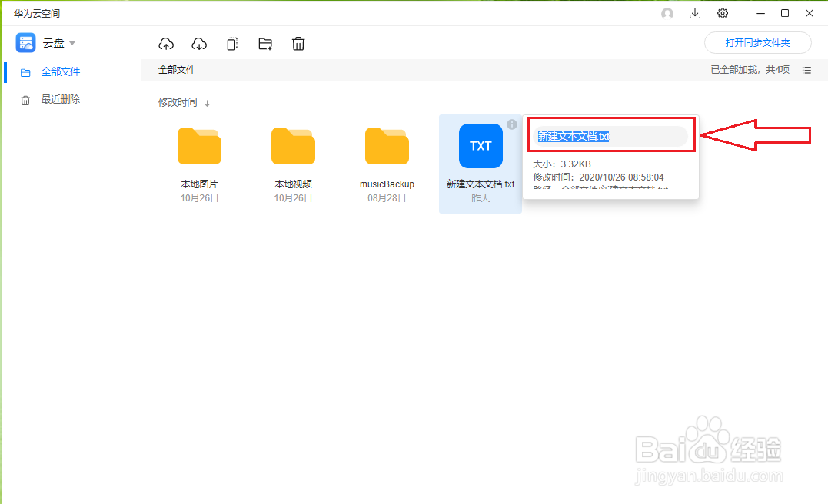The width and height of the screenshot is (828, 504).
Task: Open the phone backup icon on the toolbar
Action: [232, 44]
